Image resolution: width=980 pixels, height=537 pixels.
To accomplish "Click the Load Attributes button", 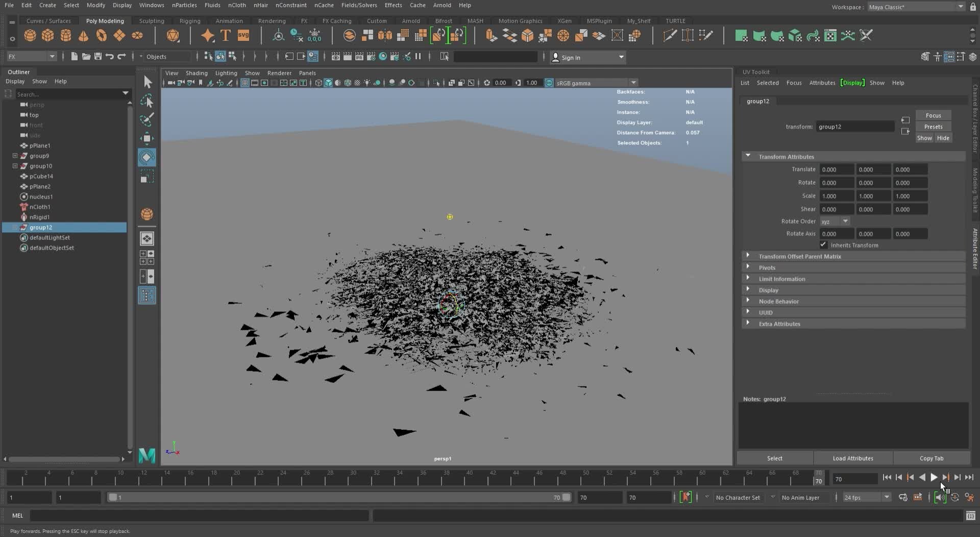I will (x=852, y=458).
